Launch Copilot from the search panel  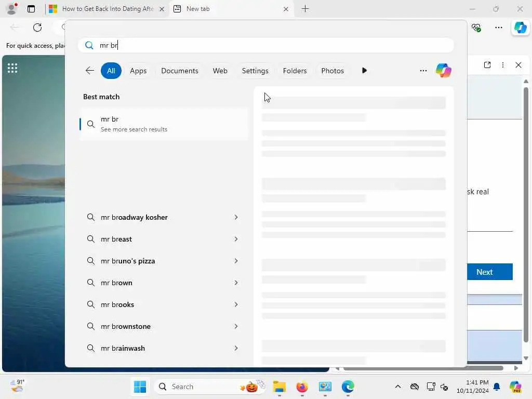click(444, 71)
